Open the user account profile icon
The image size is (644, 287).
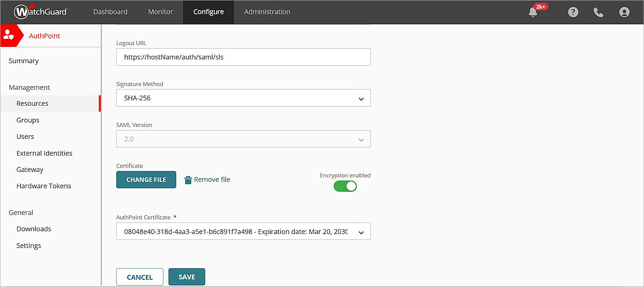click(x=624, y=12)
